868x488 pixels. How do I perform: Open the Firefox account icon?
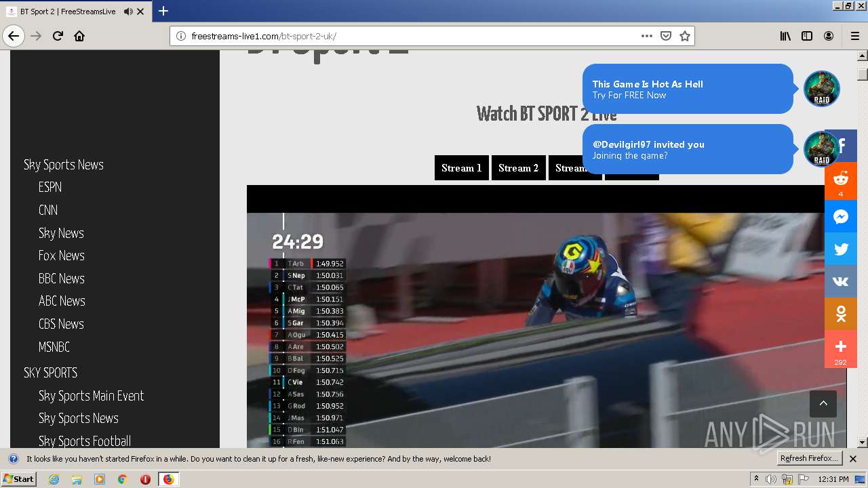829,36
